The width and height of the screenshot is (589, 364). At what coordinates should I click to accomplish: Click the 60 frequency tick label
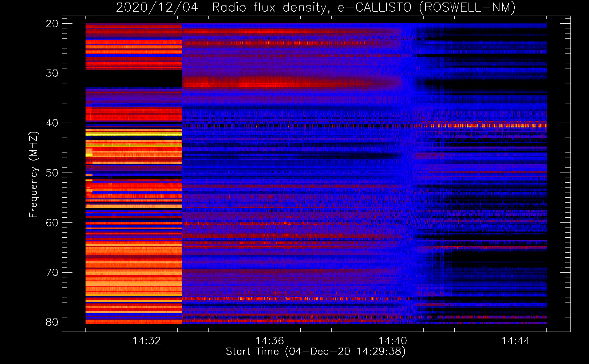pos(52,223)
